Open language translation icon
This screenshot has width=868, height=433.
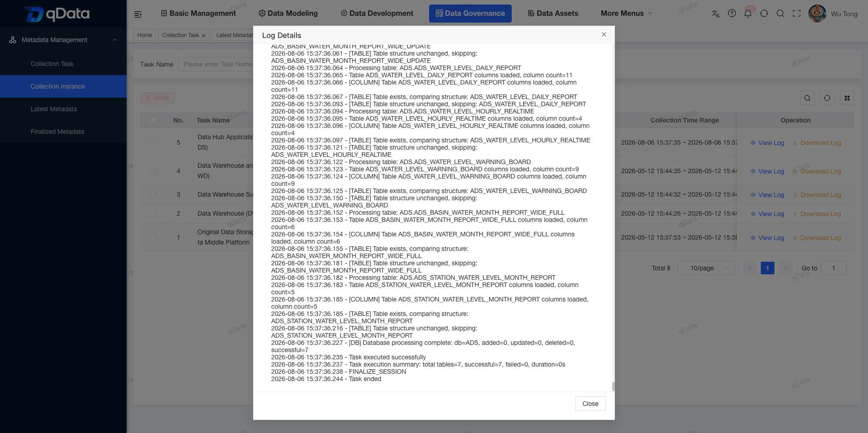pos(715,14)
